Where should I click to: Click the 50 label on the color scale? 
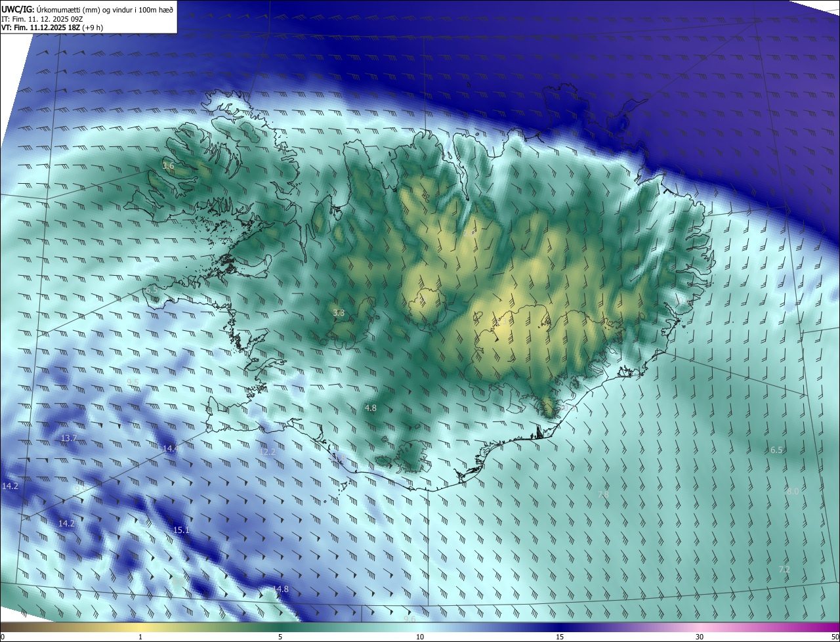(835, 637)
